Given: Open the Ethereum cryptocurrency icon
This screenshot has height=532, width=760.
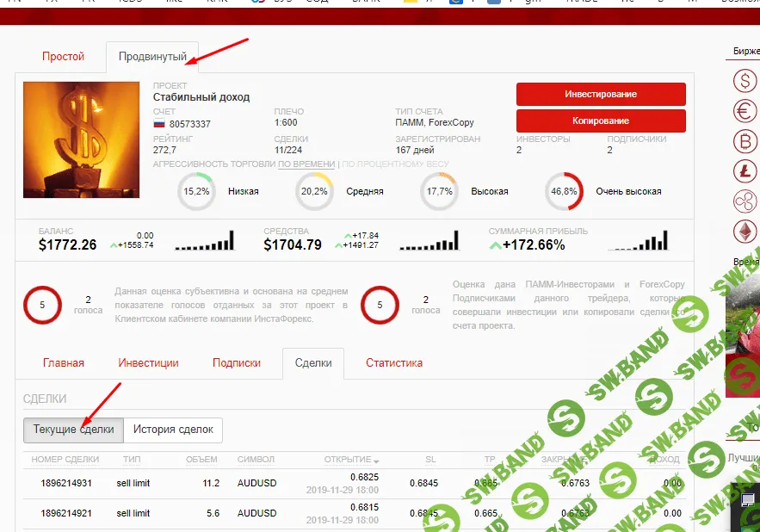Looking at the screenshot, I should coord(745,232).
